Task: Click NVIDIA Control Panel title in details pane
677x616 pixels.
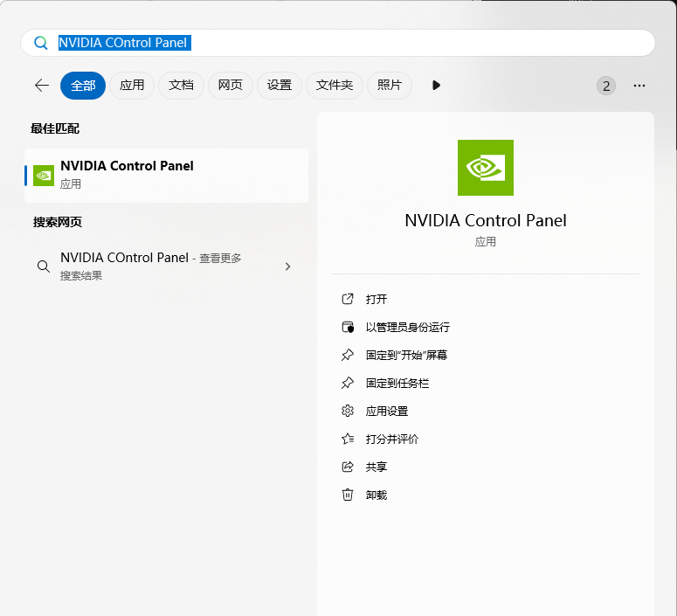Action: [x=486, y=221]
